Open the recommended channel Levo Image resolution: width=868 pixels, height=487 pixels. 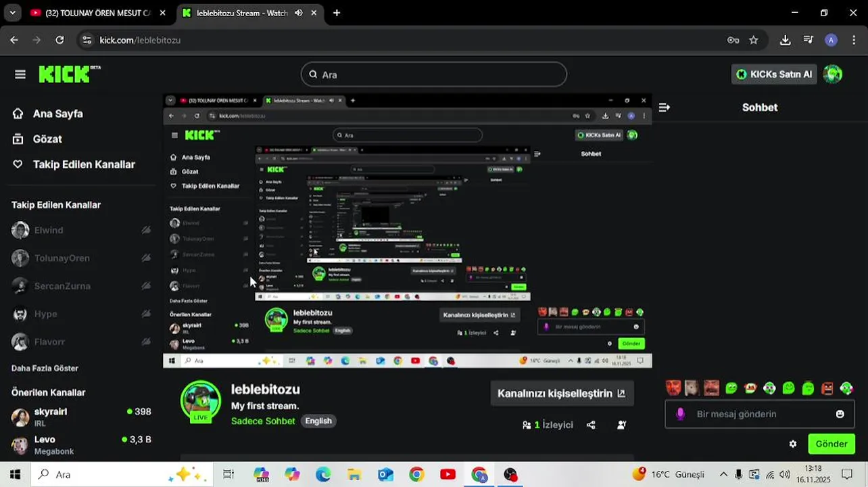(81, 445)
